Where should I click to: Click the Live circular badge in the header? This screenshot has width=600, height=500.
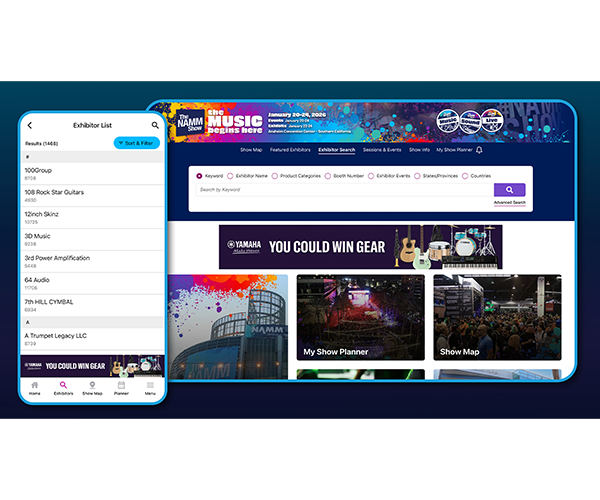tap(492, 121)
